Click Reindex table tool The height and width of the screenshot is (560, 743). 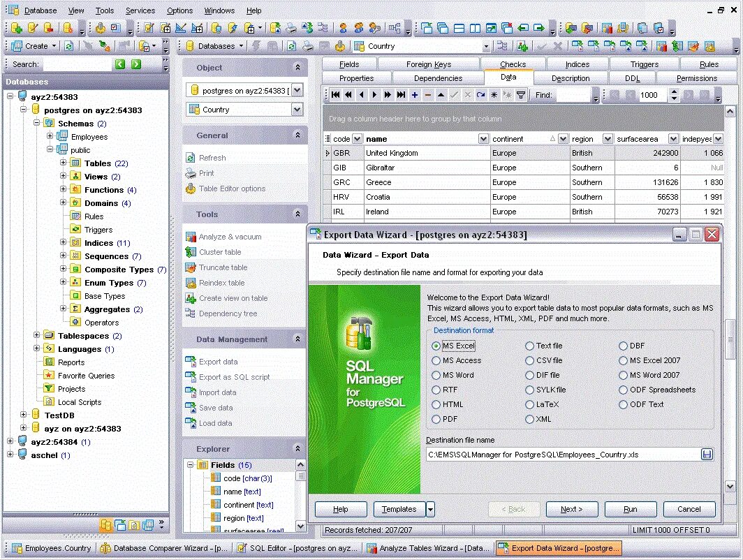222,283
